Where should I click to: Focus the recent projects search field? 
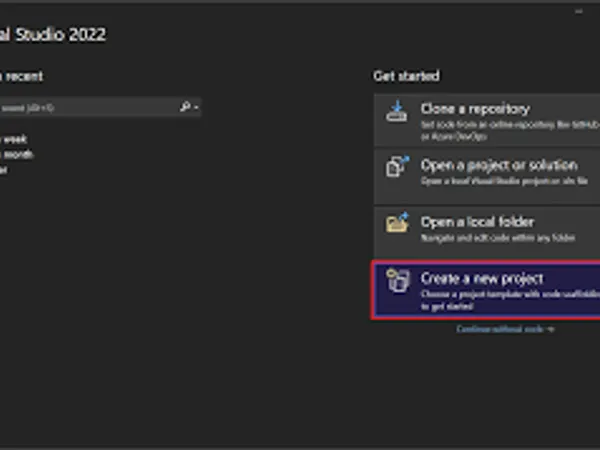100,107
